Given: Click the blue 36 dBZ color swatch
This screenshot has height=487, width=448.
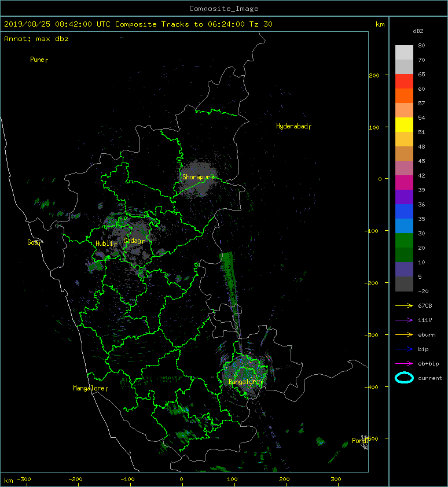Looking at the screenshot, I should (404, 211).
